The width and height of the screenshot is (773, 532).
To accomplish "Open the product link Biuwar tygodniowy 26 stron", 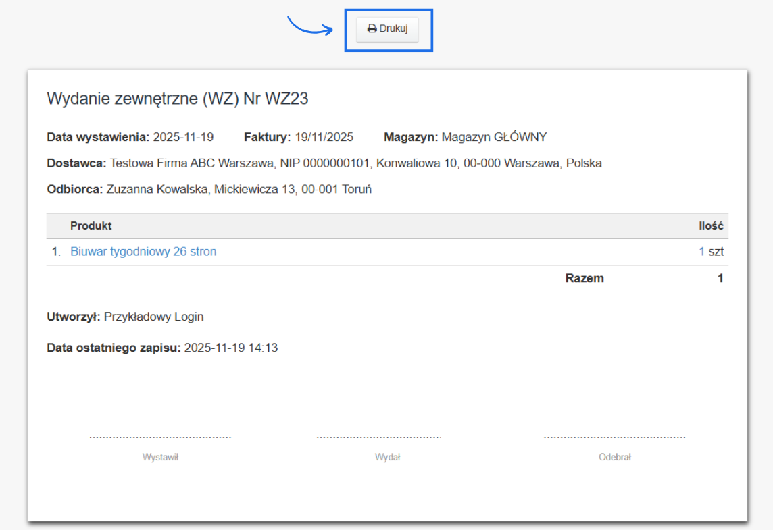I will (143, 251).
